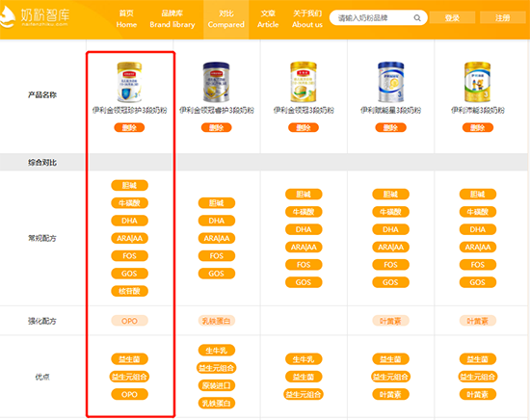Image resolution: width=530 pixels, height=420 pixels.
Task: Click DHA tag under 金领冠睿护
Action: [216, 221]
